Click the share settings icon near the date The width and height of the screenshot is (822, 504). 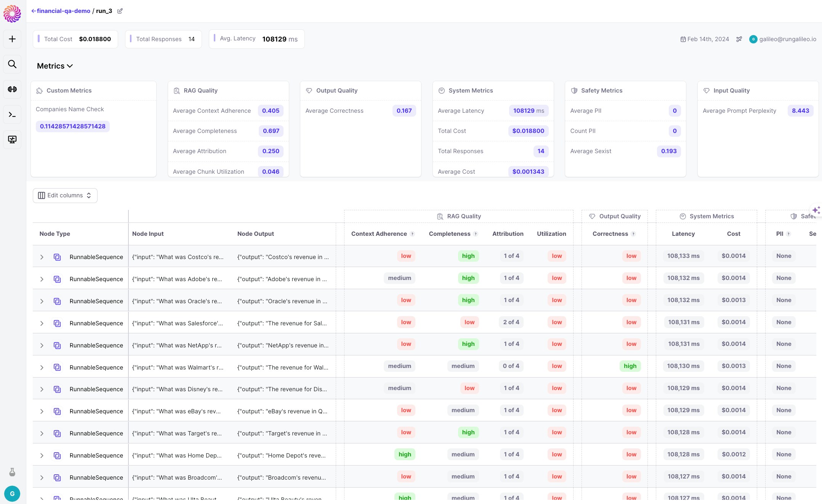point(739,39)
